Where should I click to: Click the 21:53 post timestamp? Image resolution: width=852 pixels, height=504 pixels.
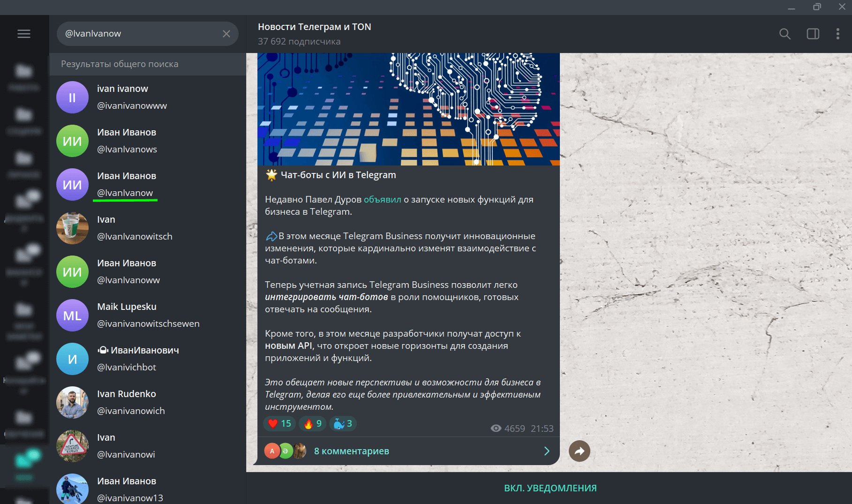[542, 429]
